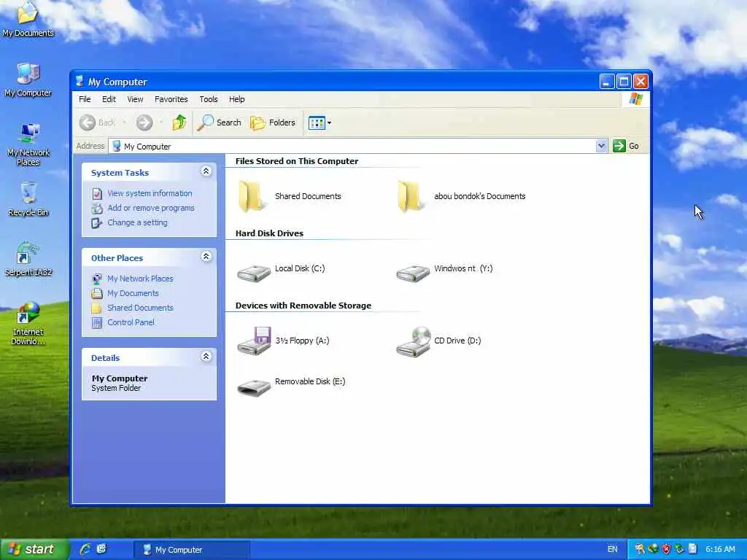Viewport: 747px width, 560px height.
Task: Click the View system information icon
Action: click(x=97, y=193)
